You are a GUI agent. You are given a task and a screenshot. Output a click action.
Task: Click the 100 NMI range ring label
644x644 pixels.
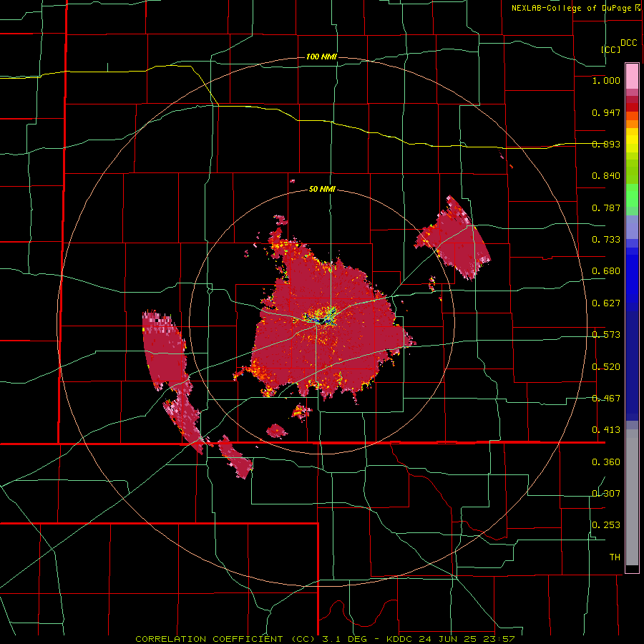[x=321, y=57]
